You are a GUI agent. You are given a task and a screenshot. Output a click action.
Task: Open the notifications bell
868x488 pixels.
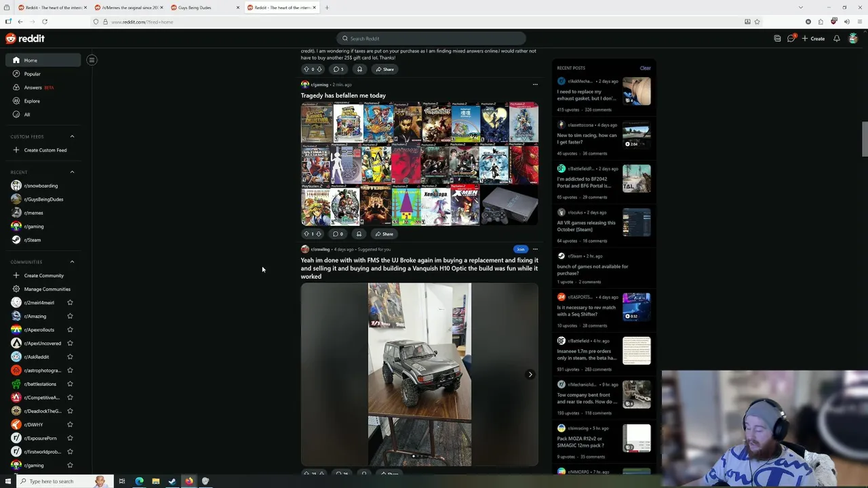[836, 39]
